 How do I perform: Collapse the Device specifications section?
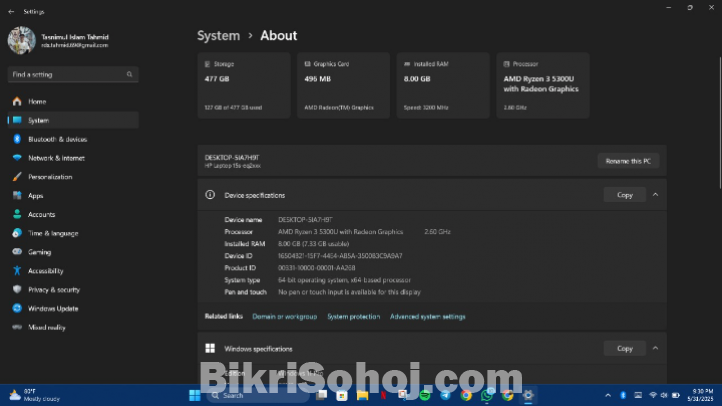tap(655, 195)
